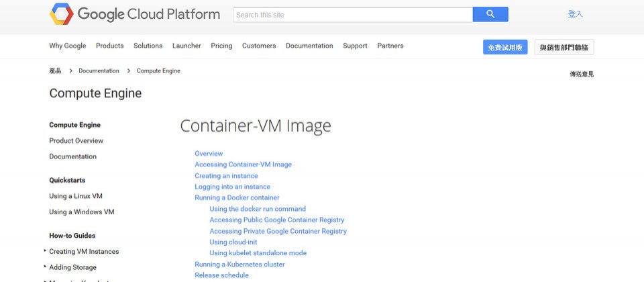Open Using the docker run command link
Image resolution: width=644 pixels, height=282 pixels.
point(258,209)
